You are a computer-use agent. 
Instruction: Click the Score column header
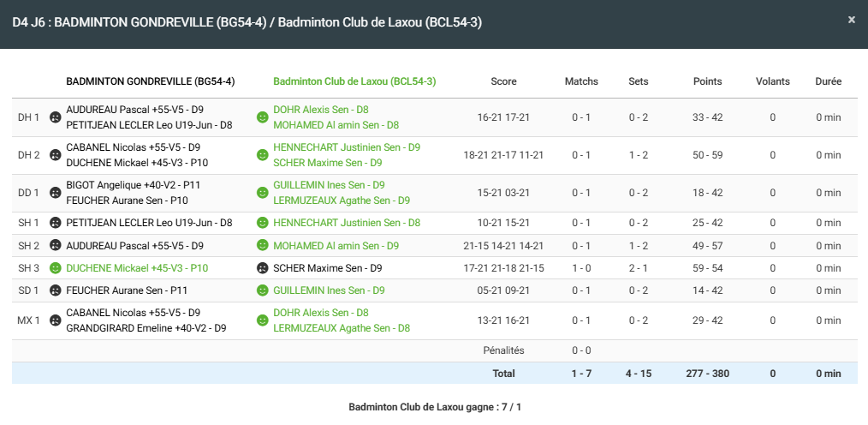tap(503, 81)
